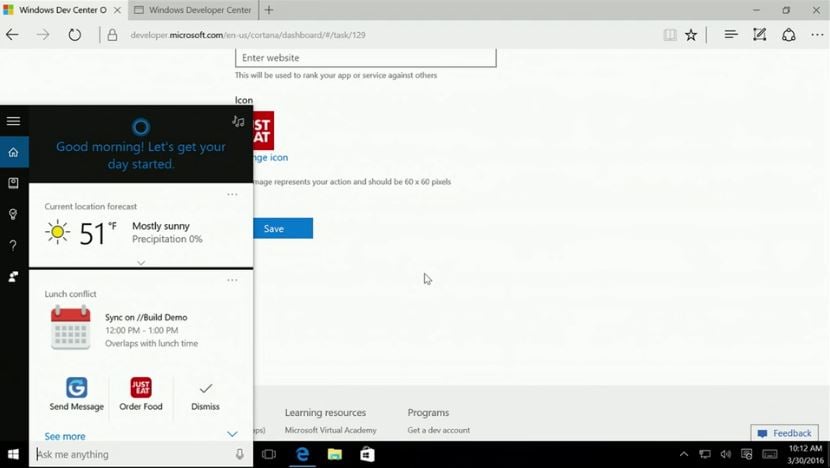Open Microsoft Virtual Academy link

[330, 430]
